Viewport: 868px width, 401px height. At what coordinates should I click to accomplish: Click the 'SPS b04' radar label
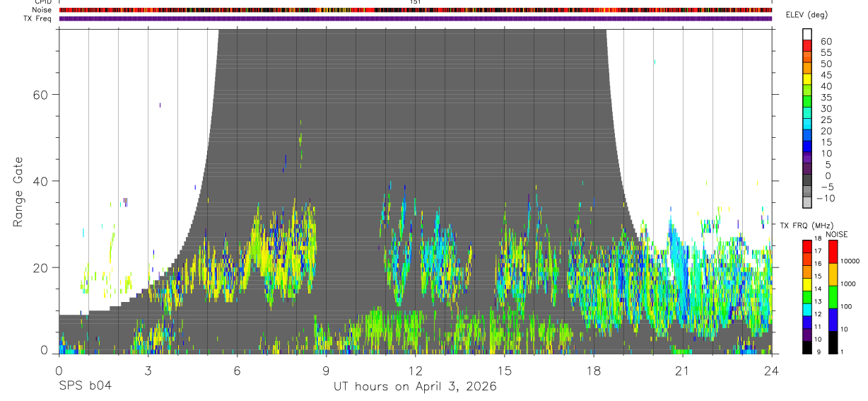(85, 387)
